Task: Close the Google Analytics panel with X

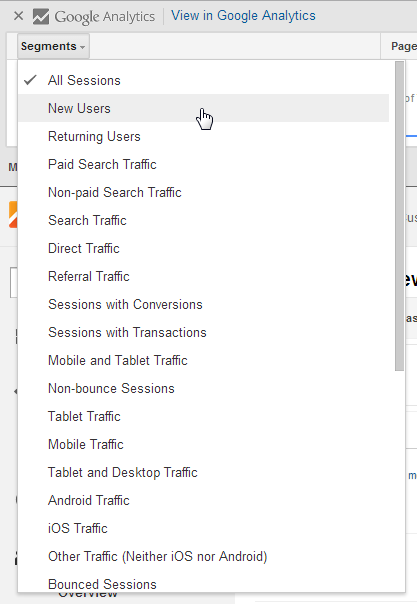Action: tap(18, 16)
